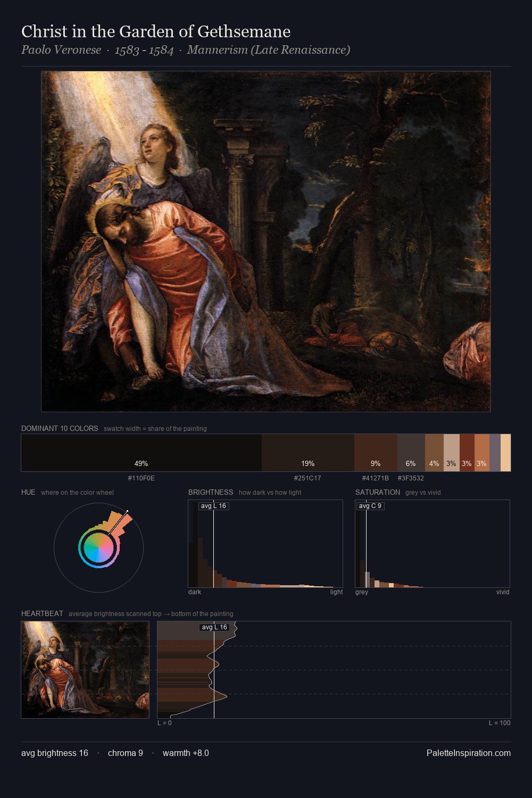
Task: Open the PaletteInspiration.com link
Action: pyautogui.click(x=469, y=753)
